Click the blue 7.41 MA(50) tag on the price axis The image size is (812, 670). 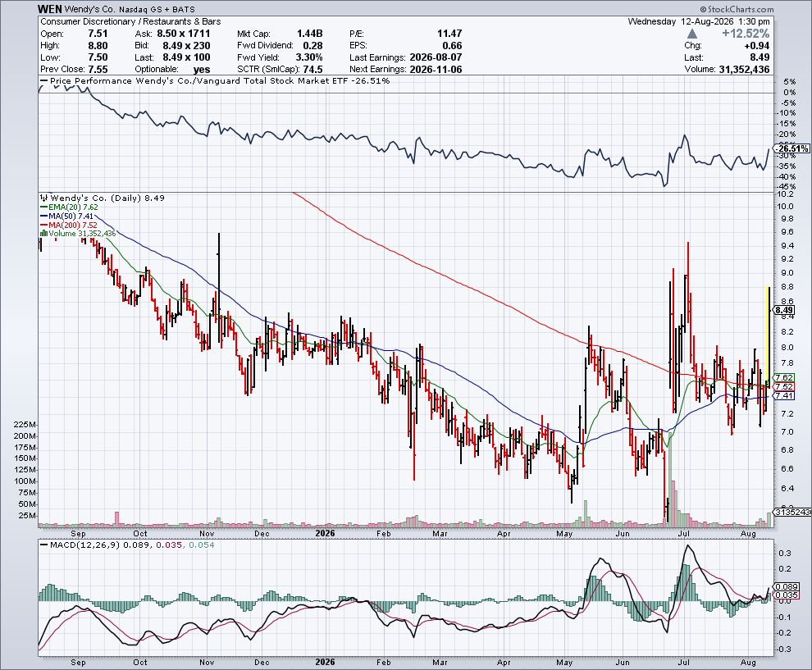pos(783,395)
